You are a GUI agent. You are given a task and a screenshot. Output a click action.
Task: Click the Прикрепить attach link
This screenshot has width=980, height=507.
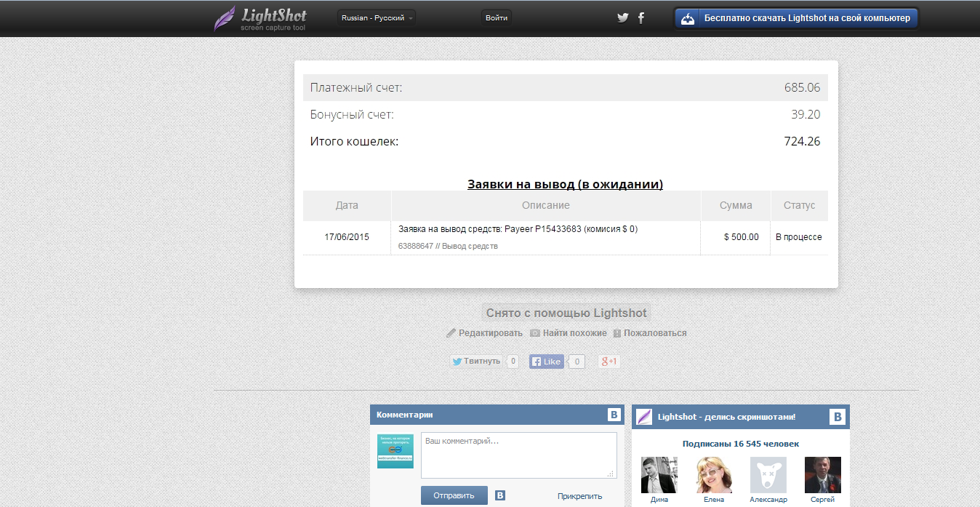pos(579,496)
